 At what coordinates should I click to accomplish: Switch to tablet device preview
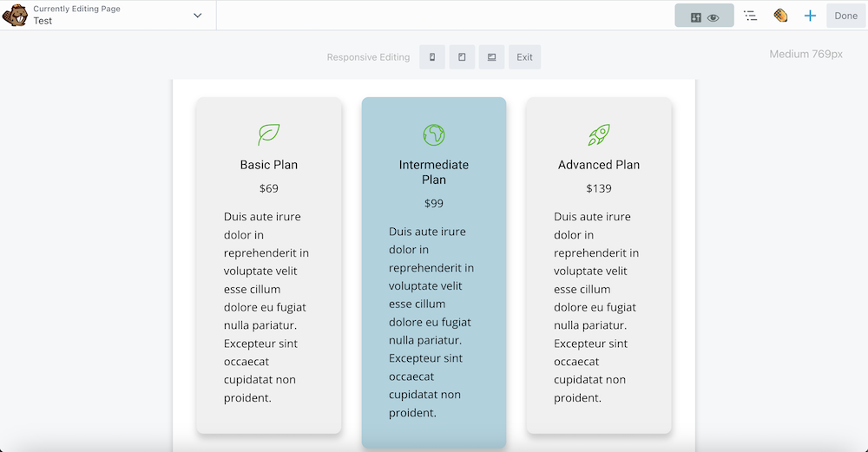pyautogui.click(x=462, y=57)
